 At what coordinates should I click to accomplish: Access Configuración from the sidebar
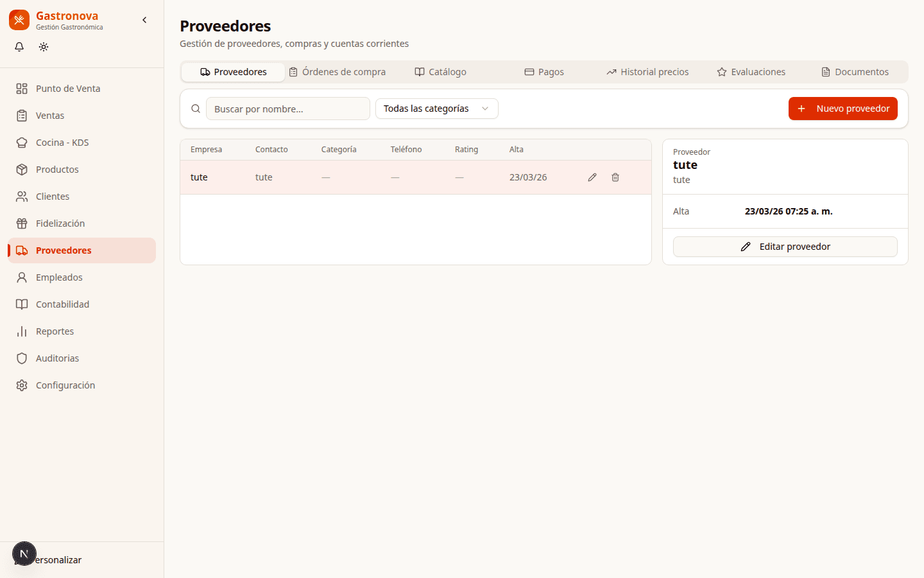(x=65, y=385)
